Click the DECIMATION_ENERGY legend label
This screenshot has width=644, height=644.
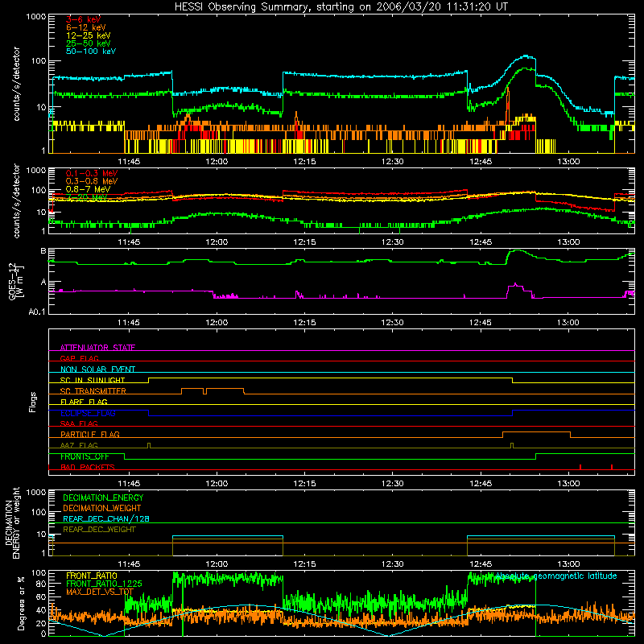103,497
